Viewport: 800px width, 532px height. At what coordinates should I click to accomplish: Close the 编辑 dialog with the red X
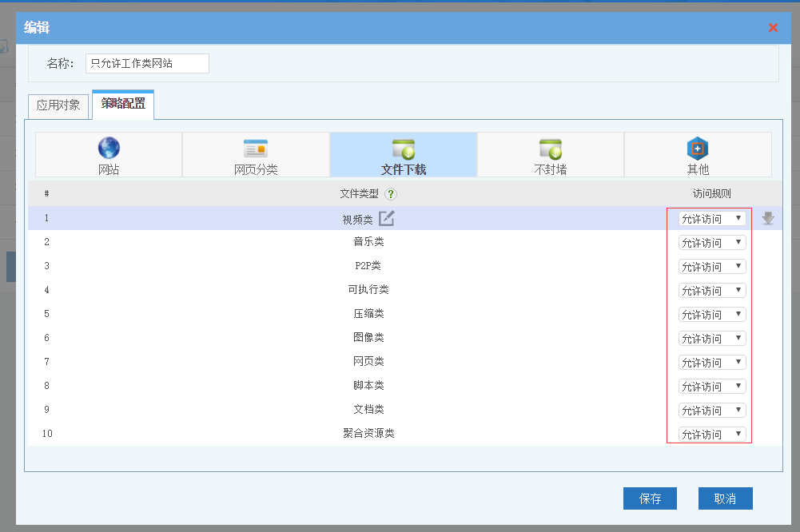coord(773,28)
